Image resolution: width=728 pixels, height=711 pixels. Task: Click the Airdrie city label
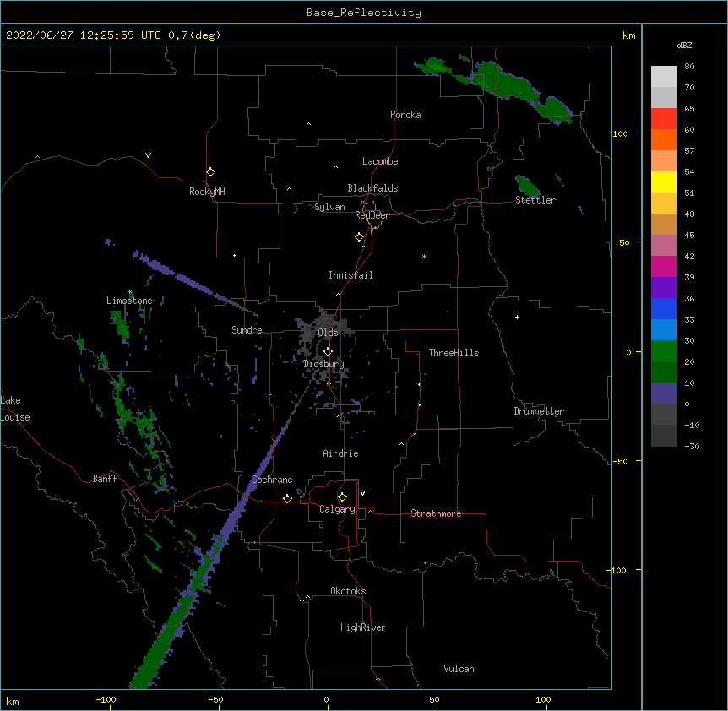pyautogui.click(x=340, y=453)
